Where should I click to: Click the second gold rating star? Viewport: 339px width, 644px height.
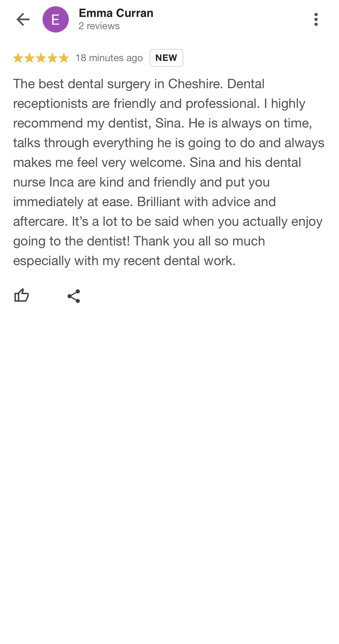click(x=29, y=58)
